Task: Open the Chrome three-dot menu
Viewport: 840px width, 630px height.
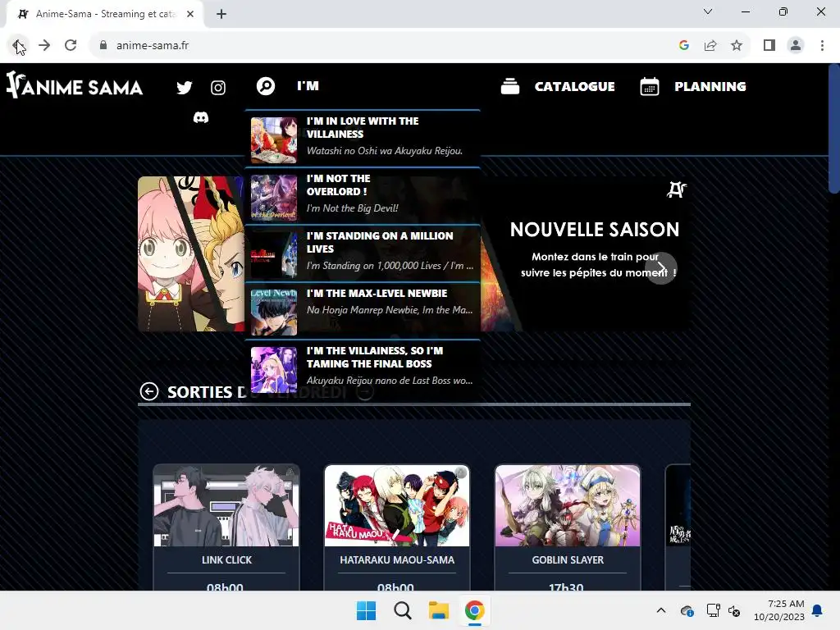Action: point(822,46)
